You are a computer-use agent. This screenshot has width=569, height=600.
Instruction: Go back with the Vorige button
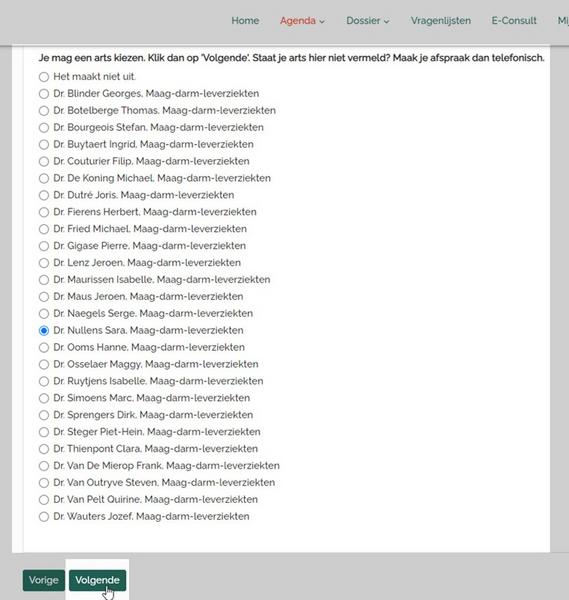(x=44, y=580)
